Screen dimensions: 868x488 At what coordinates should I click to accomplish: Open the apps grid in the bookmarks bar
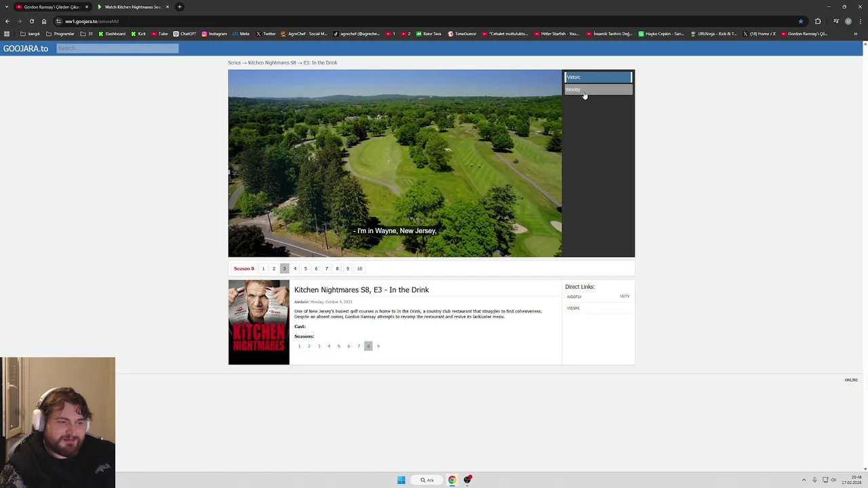coord(7,34)
